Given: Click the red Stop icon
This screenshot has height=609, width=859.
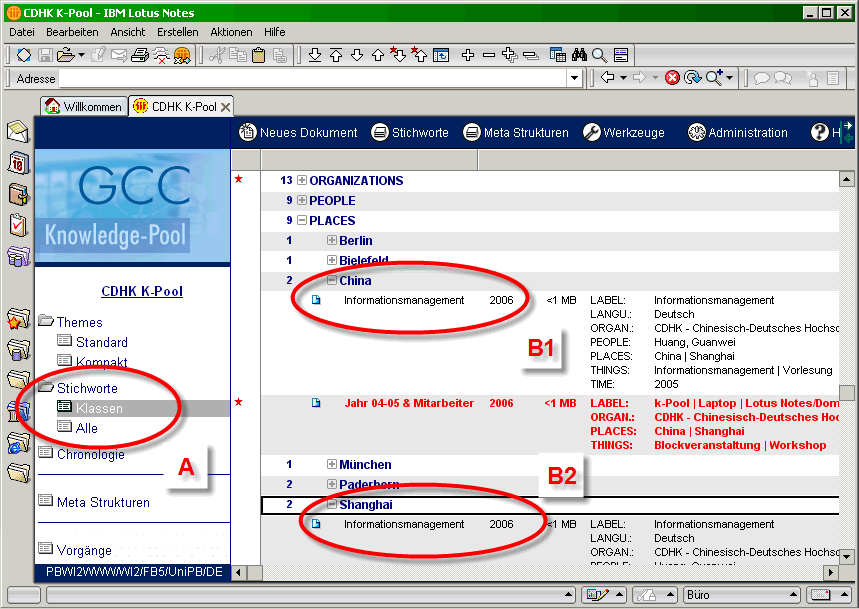Looking at the screenshot, I should tap(672, 78).
